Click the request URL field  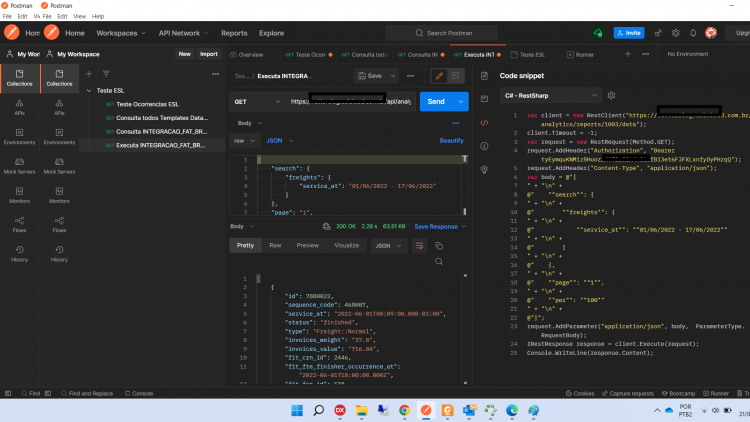click(350, 101)
